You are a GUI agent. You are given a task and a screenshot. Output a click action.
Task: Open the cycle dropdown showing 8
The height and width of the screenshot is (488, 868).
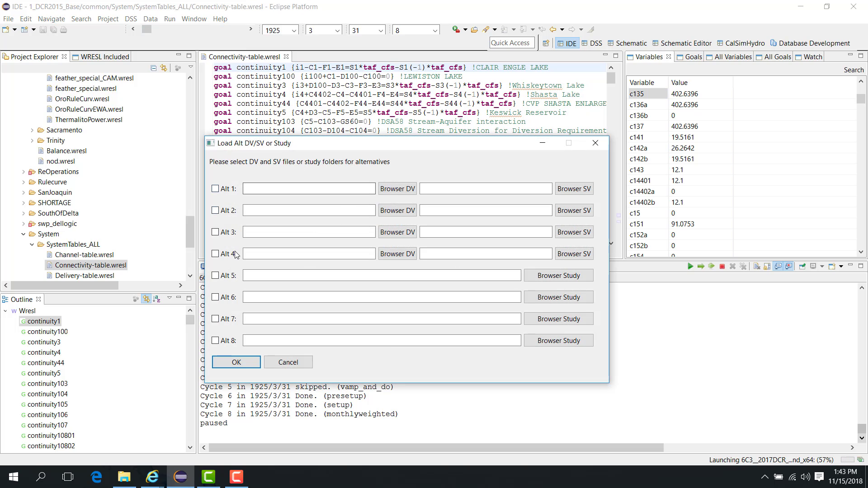point(434,30)
